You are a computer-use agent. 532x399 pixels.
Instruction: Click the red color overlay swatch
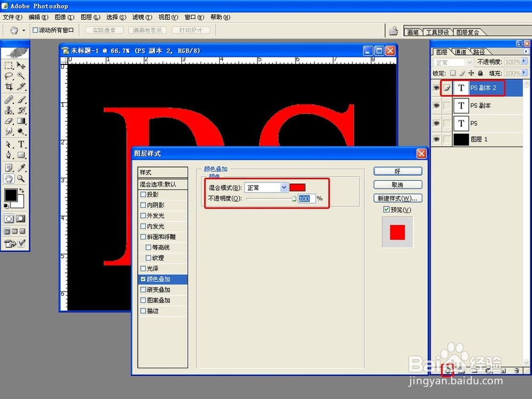point(297,187)
